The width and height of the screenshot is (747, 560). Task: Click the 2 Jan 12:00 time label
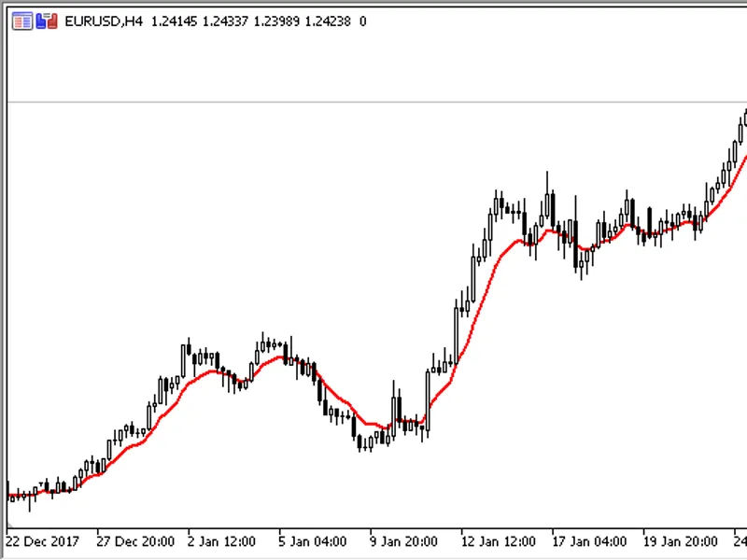pos(221,541)
